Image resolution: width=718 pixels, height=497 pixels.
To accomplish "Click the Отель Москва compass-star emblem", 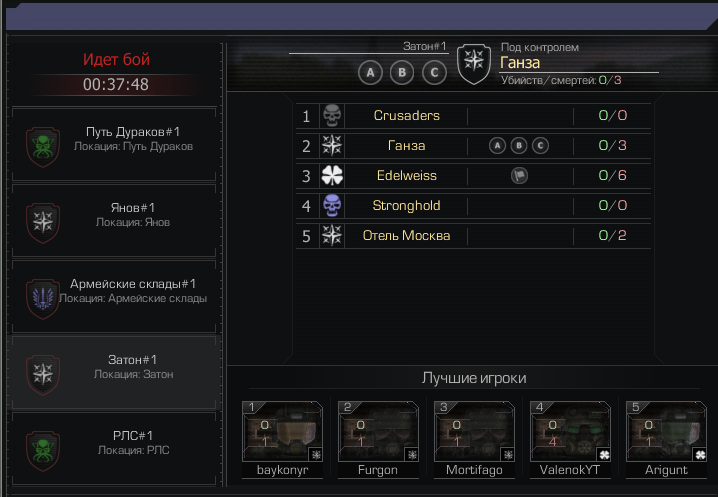I will click(332, 235).
